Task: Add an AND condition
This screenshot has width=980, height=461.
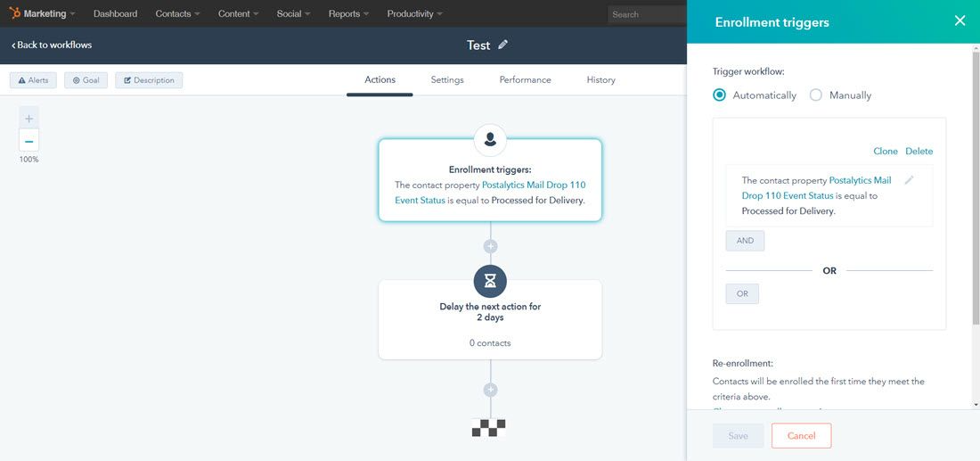Action: 745,241
